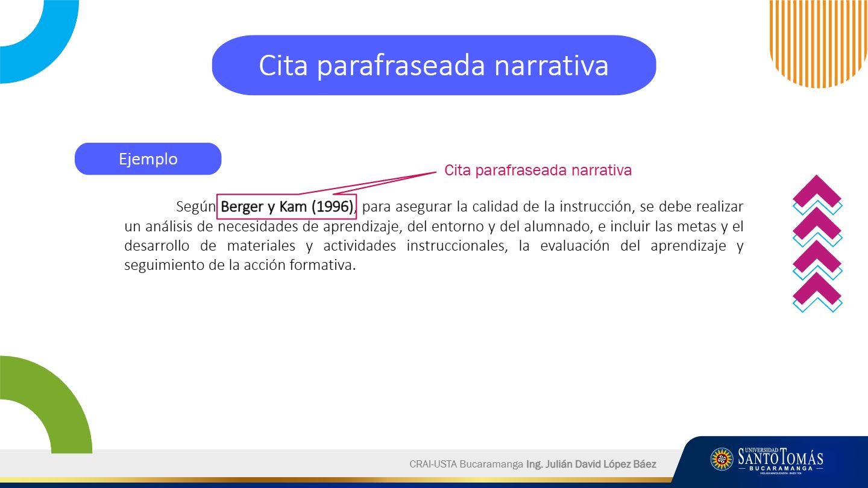Click the boxed 'Berger y Kam (1996)' citation
This screenshot has height=488, width=868.
tap(286, 207)
